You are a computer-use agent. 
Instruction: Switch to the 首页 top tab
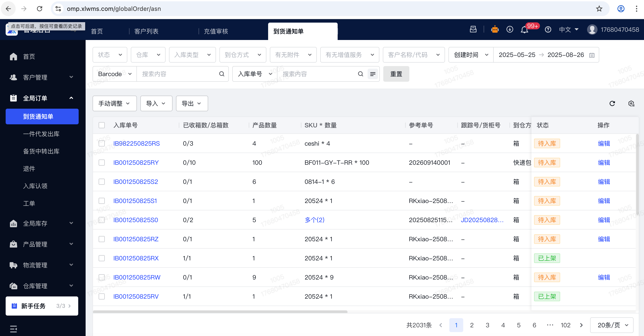click(97, 31)
